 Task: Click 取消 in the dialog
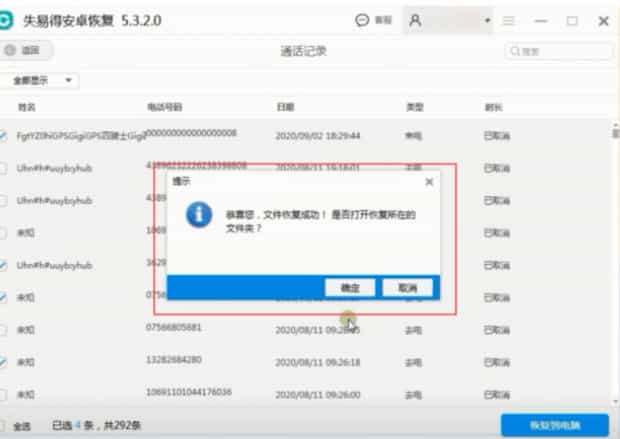[407, 288]
